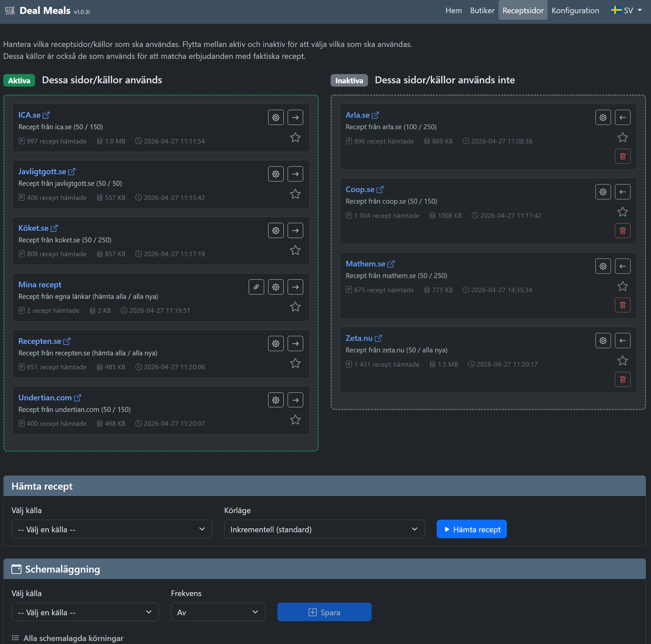Toggle favorite star for Javligtgott.se
This screenshot has width=651, height=644.
pyautogui.click(x=295, y=194)
